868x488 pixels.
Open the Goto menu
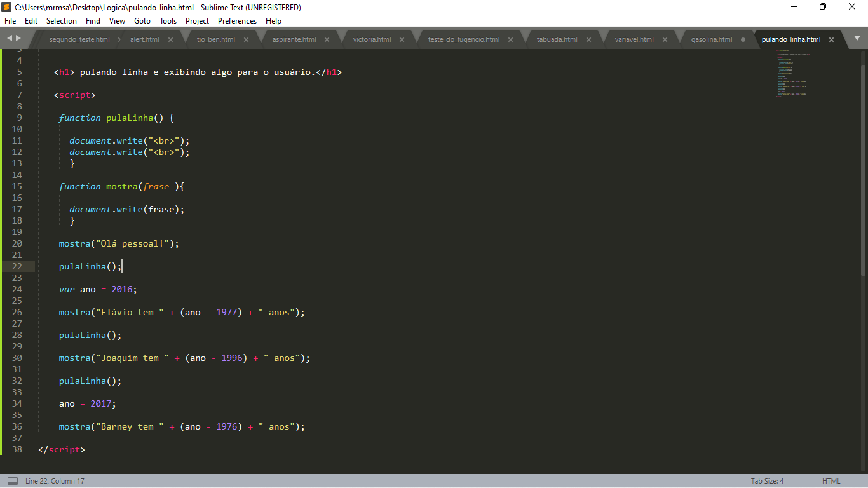[142, 21]
